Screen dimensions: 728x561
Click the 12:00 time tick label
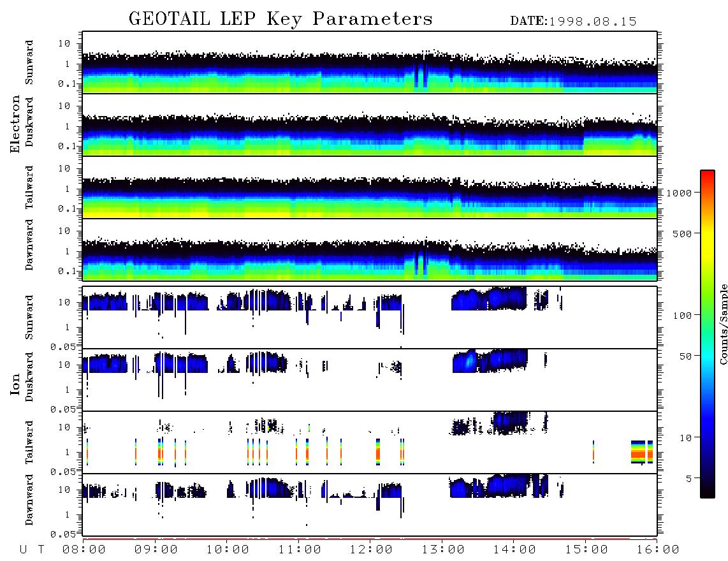(x=371, y=550)
